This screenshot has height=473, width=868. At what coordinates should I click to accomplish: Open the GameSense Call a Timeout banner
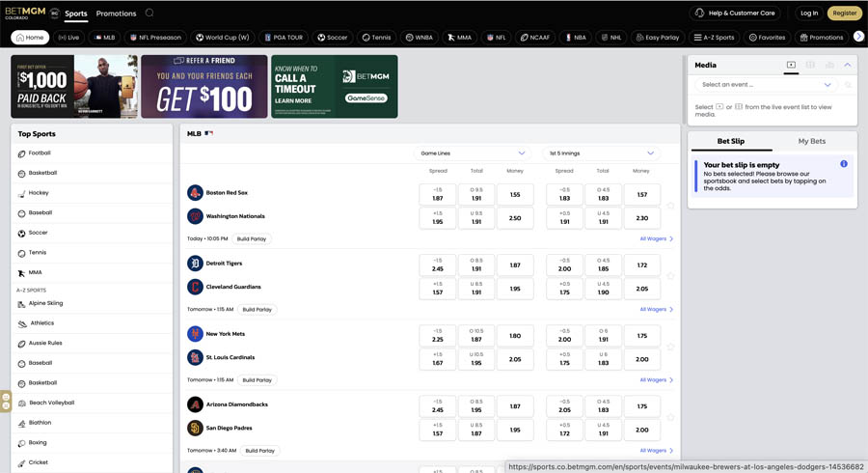(335, 87)
